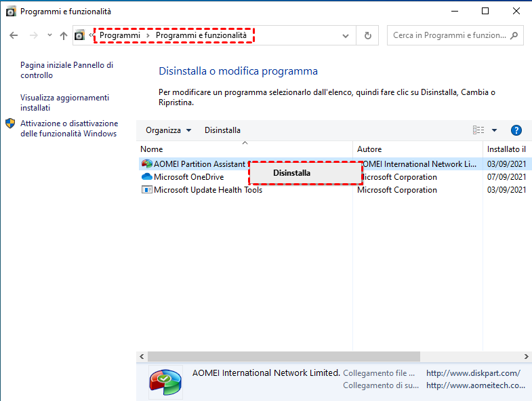532x401 pixels.
Task: Close the Programmi e funzionalità window
Action: (x=516, y=12)
